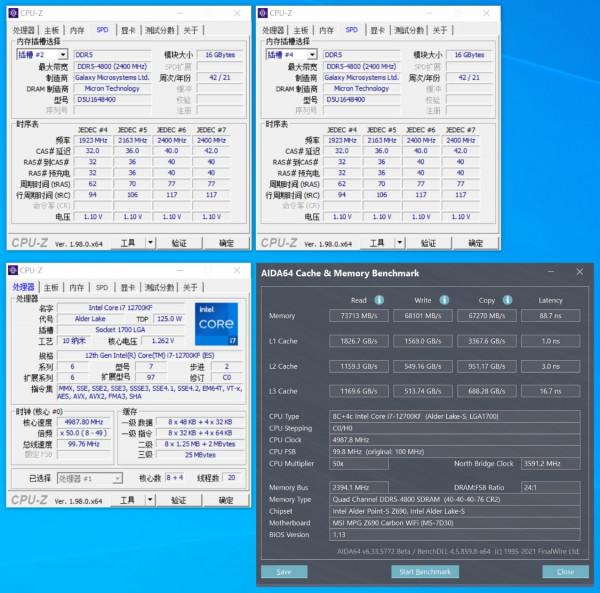Viewport: 600px width, 593px height.
Task: Click the CPU-Z app icon in slot #4 window
Action: pyautogui.click(x=262, y=13)
